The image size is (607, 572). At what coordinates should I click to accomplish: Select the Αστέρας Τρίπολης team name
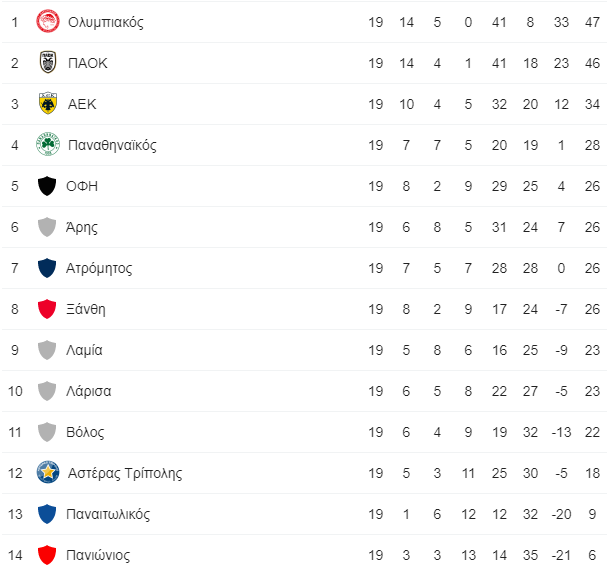[x=125, y=473]
